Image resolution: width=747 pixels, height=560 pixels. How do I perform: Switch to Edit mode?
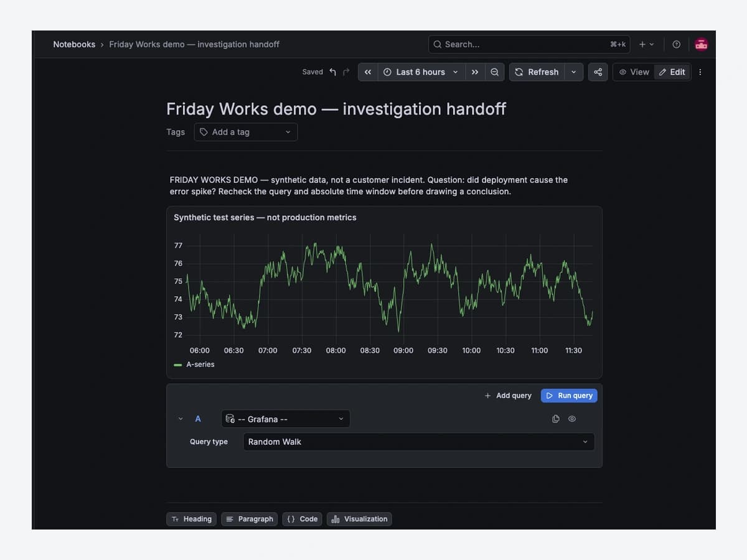tap(672, 72)
